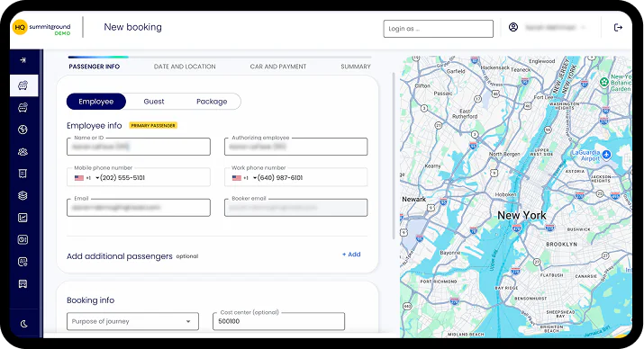644x349 pixels.
Task: Select the Package passenger type
Action: [212, 102]
